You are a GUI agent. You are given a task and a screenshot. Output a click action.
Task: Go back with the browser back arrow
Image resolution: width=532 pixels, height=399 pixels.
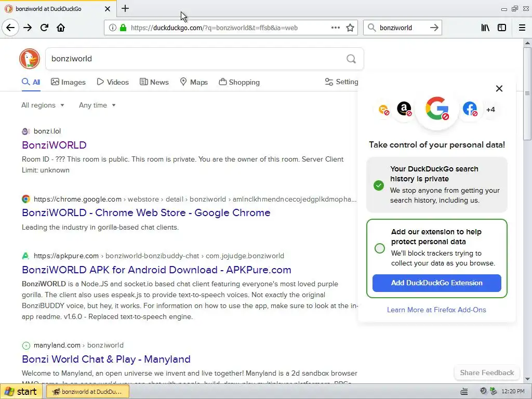click(10, 28)
